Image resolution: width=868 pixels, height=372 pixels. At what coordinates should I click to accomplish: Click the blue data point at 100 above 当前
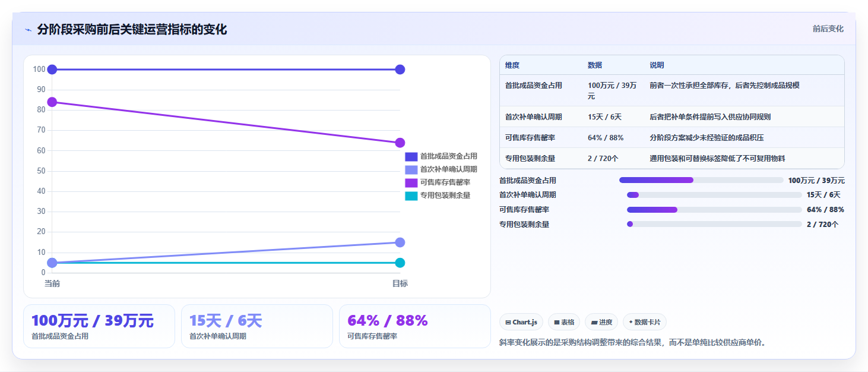(x=52, y=70)
